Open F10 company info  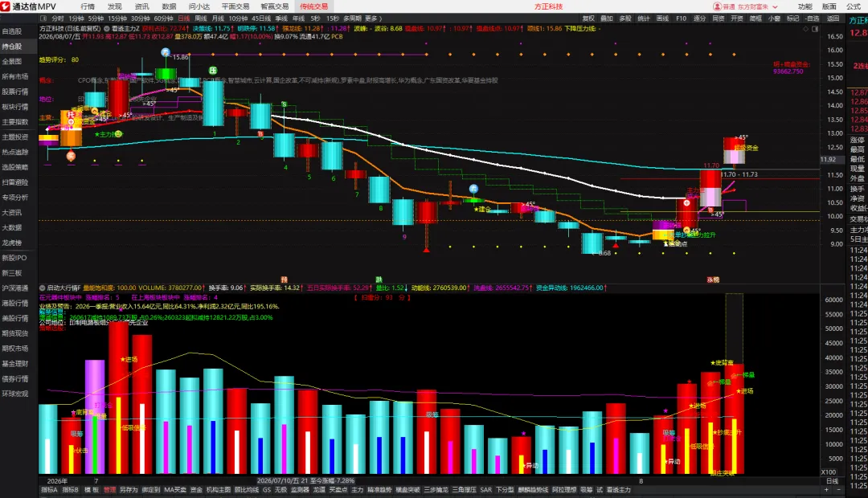tap(682, 18)
